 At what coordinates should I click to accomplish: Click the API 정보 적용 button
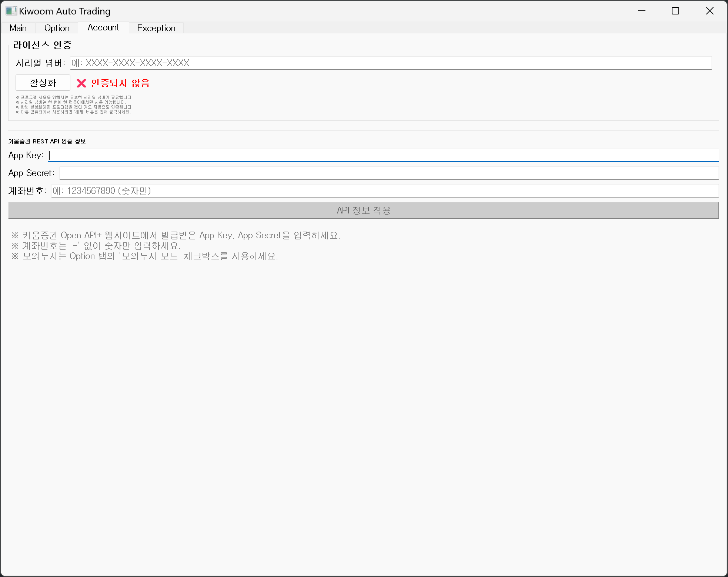[x=363, y=210]
